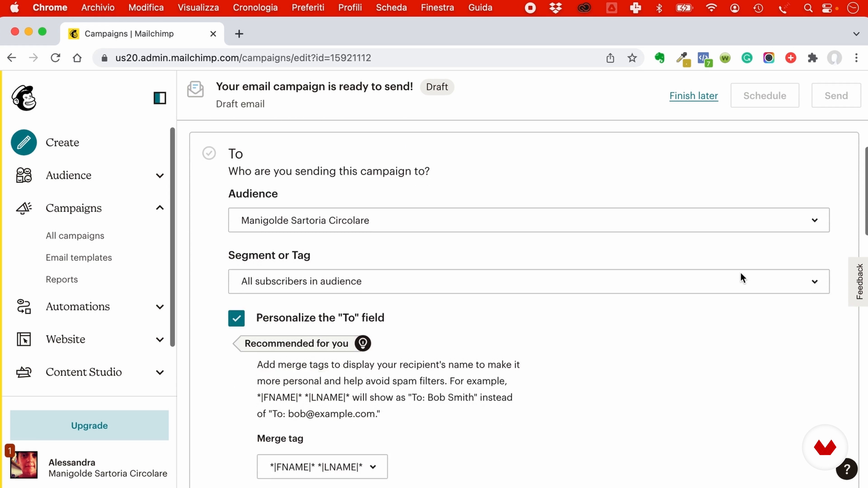Viewport: 868px width, 488px height.
Task: Expand the Website sidebar section
Action: pyautogui.click(x=160, y=340)
